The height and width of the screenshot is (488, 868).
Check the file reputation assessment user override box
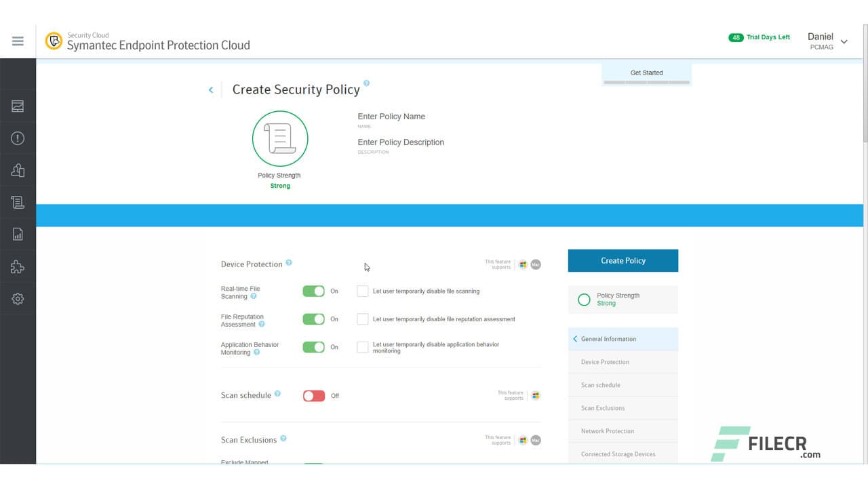(363, 319)
